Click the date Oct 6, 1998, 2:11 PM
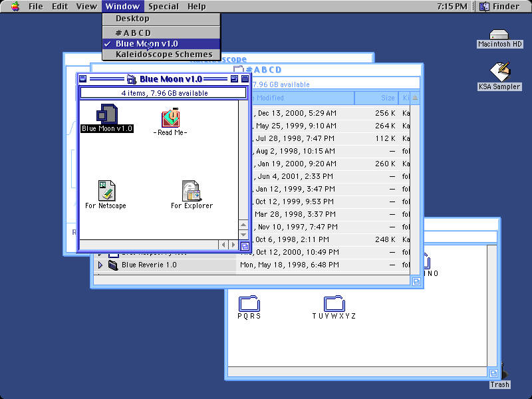532x399 pixels. [x=292, y=239]
